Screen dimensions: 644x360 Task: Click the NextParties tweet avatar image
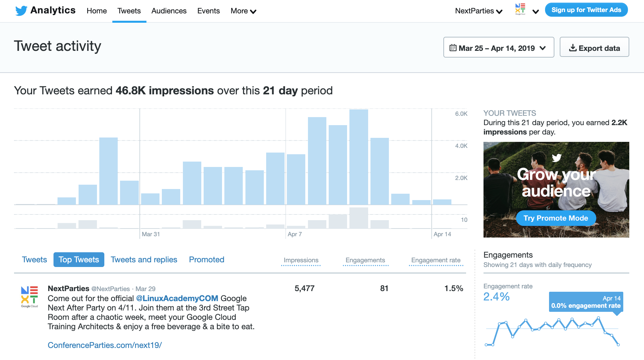[x=29, y=297]
